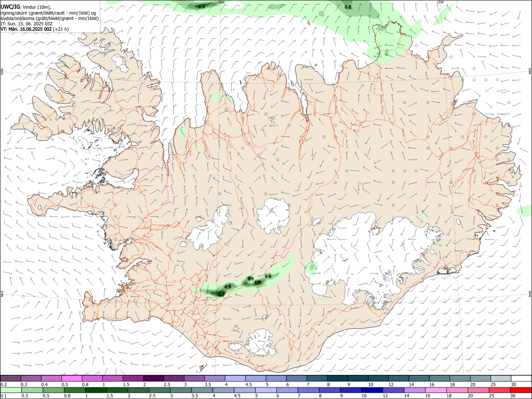Image resolution: width=532 pixels, height=399 pixels.
Task: Click the light green 0.3 swatch, lower legend row
Action: (x=32, y=390)
